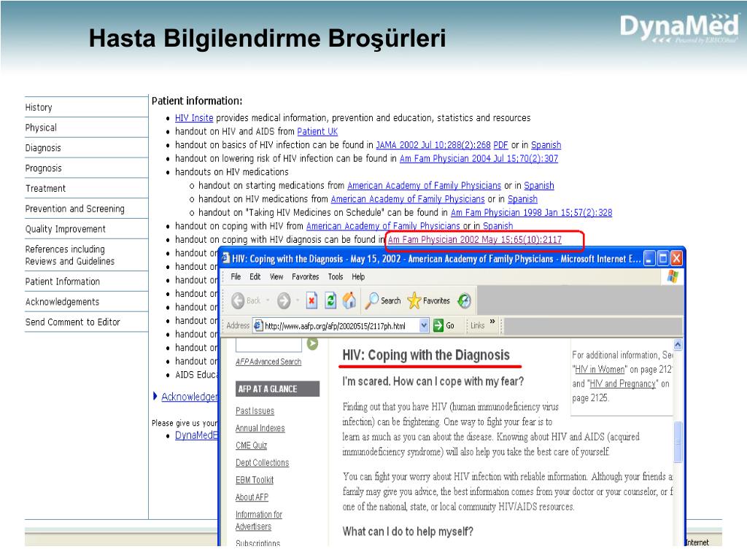Image resolution: width=747 pixels, height=560 pixels.
Task: Click into the AFP search text box
Action: [x=268, y=345]
